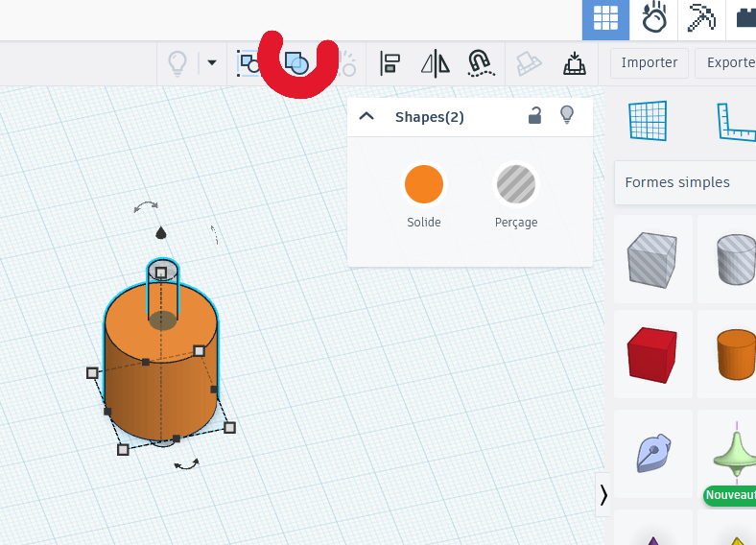This screenshot has height=545, width=756.
Task: Click the black height cone handle above cylinder
Action: [161, 232]
